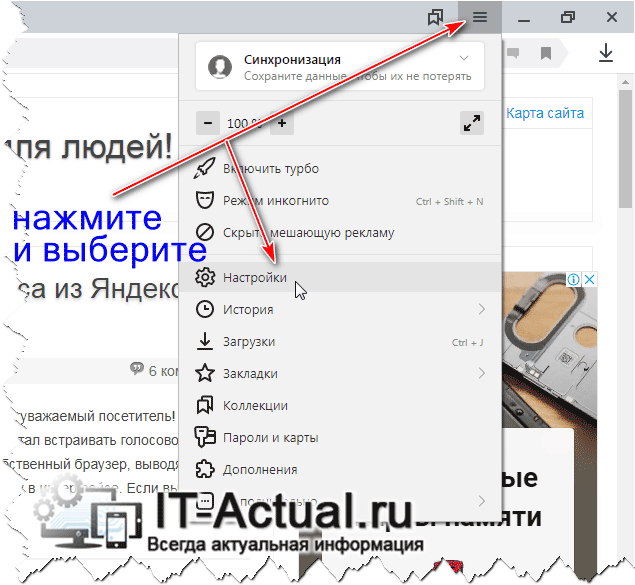Image resolution: width=635 pixels, height=585 pixels.
Task: Click the scrollbar up arrow
Action: pos(626,82)
